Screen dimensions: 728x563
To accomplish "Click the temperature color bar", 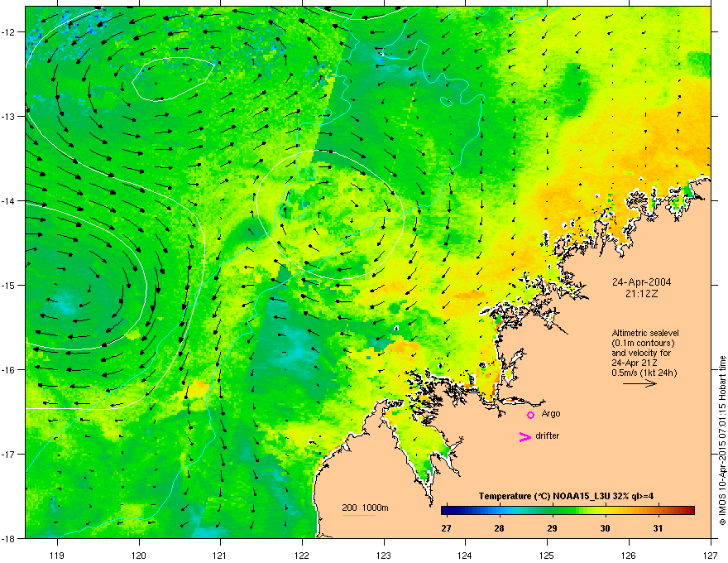I will tap(568, 510).
